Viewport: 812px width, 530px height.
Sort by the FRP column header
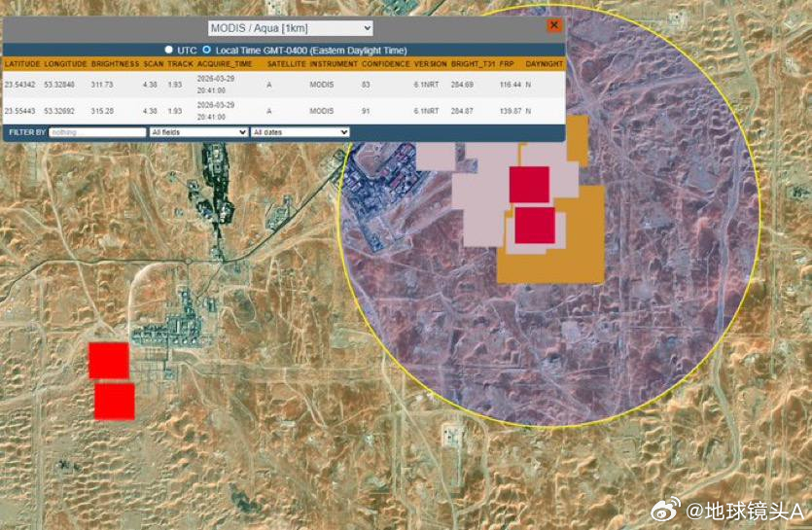(x=507, y=64)
